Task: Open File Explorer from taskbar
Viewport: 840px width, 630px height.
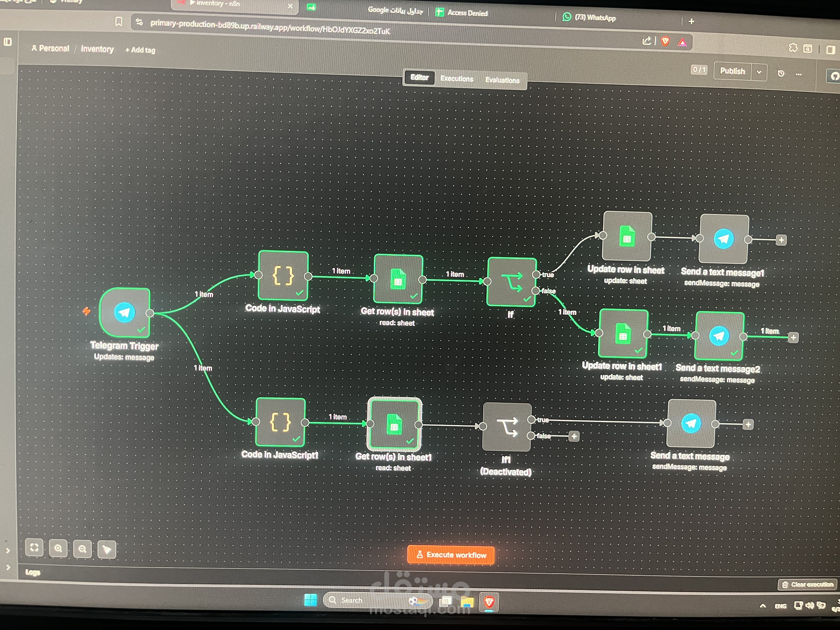Action: point(467,601)
